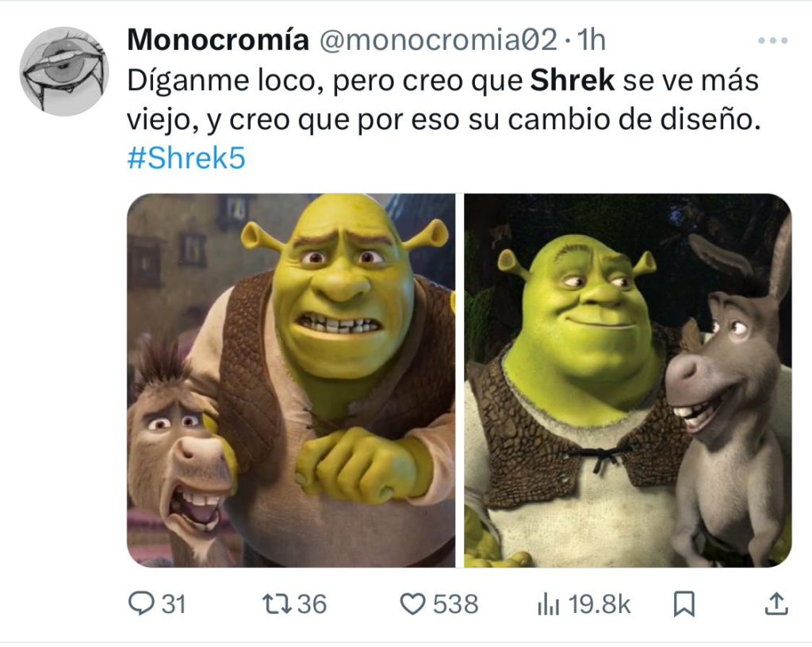The height and width of the screenshot is (647, 812).
Task: Open the @monocromia02 handle
Action: tap(438, 40)
